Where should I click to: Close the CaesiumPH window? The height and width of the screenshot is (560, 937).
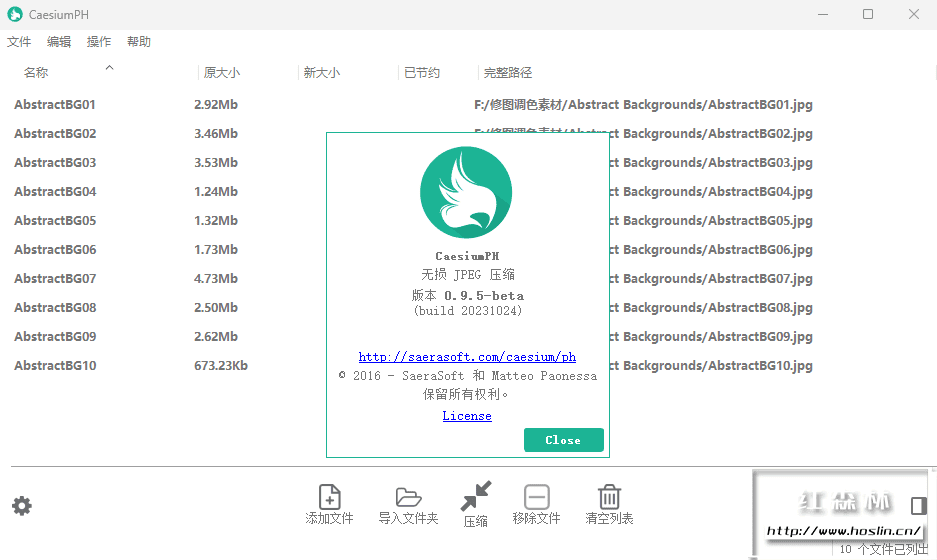click(x=914, y=14)
